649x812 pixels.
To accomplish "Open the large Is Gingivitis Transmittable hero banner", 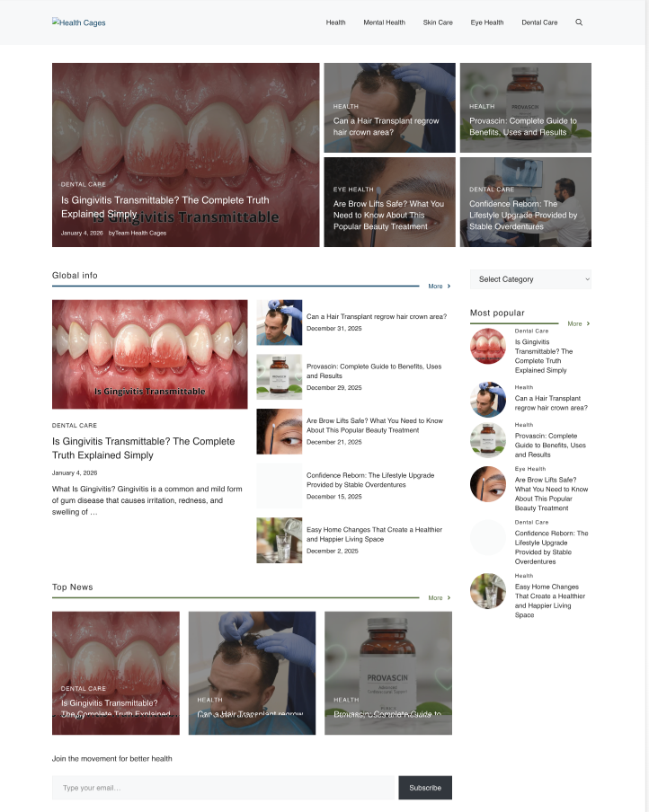I will (x=185, y=154).
